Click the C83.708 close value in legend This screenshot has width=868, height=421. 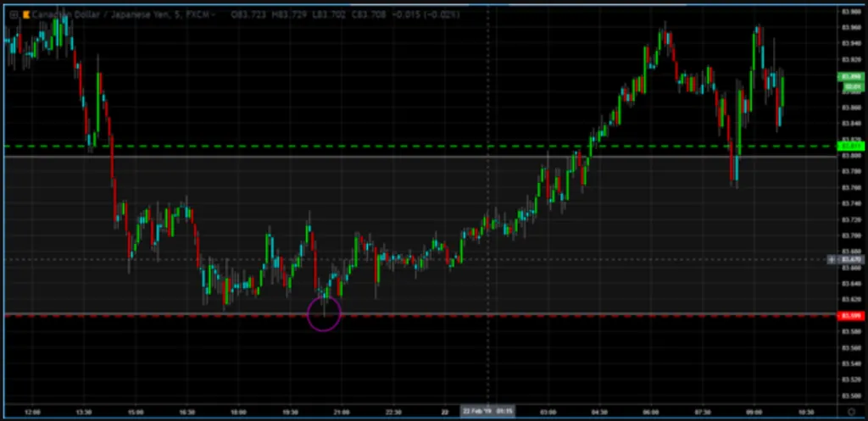[x=370, y=15]
